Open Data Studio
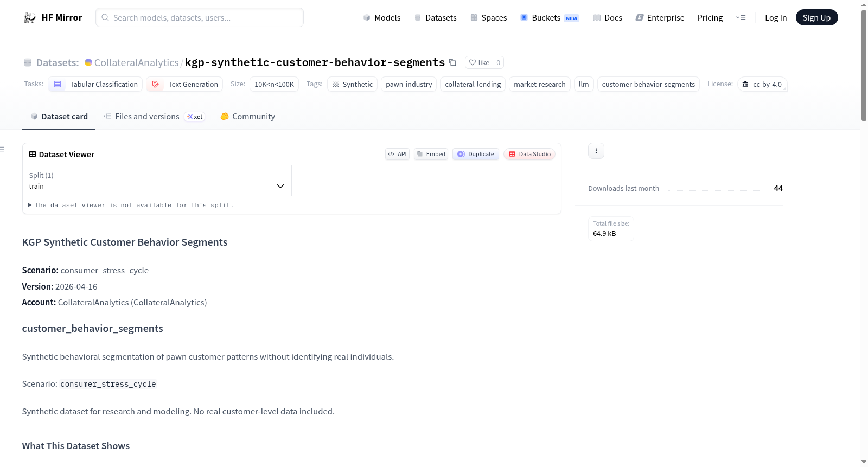The height and width of the screenshot is (467, 868). [529, 154]
